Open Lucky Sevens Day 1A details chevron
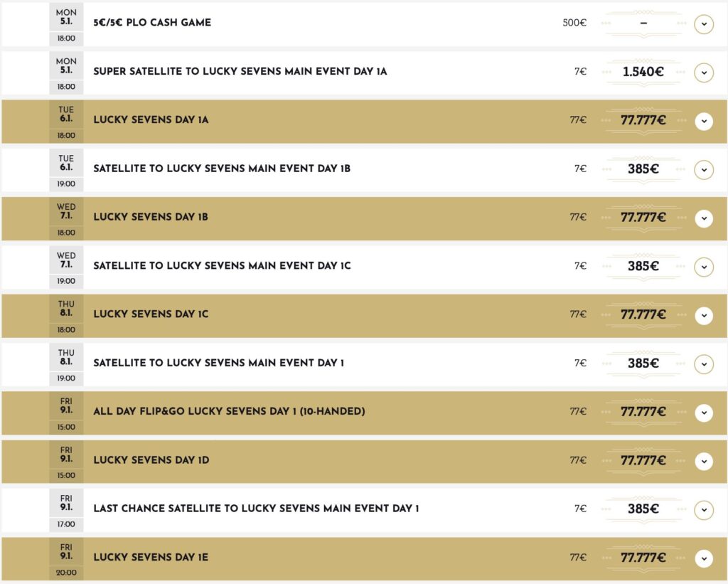Image resolution: width=728 pixels, height=584 pixels. pyautogui.click(x=703, y=121)
